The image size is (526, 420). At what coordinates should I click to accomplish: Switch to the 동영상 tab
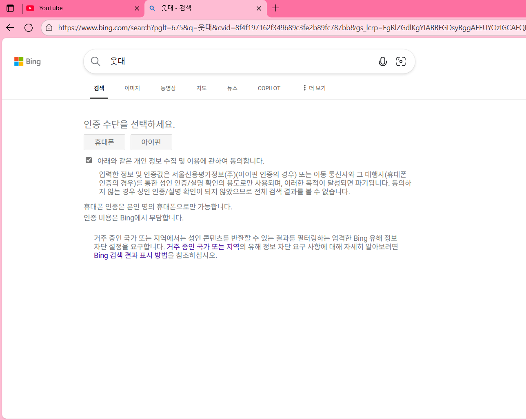tap(168, 88)
